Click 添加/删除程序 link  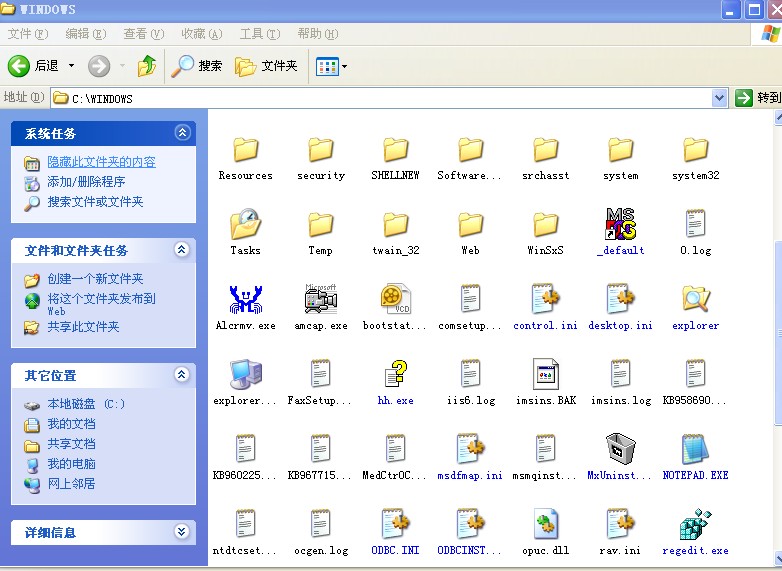click(86, 182)
